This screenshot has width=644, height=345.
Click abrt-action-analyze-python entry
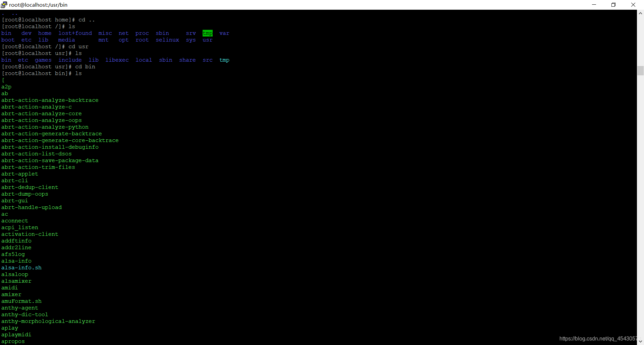click(45, 127)
